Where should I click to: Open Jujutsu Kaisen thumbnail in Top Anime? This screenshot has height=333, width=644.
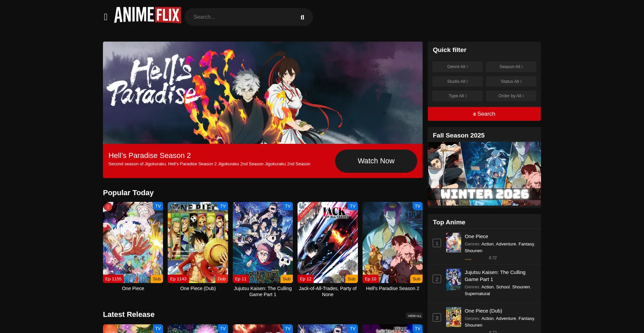tap(453, 279)
